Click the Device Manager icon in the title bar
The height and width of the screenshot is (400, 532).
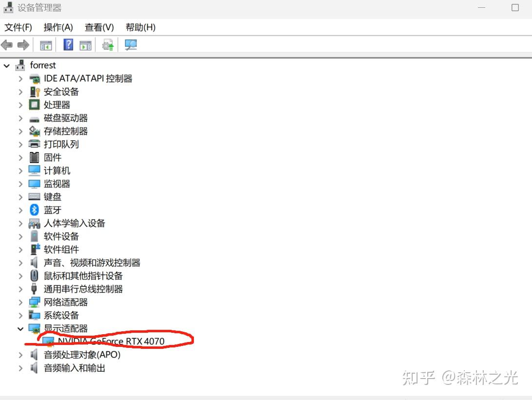[8, 7]
